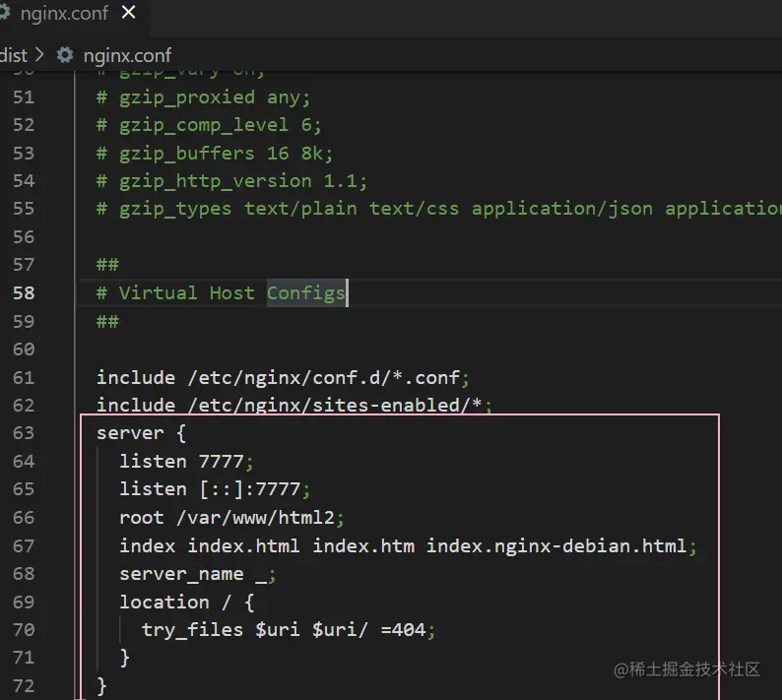Click line number 63 in the gutter
Viewport: 782px width, 700px height.
coord(24,433)
